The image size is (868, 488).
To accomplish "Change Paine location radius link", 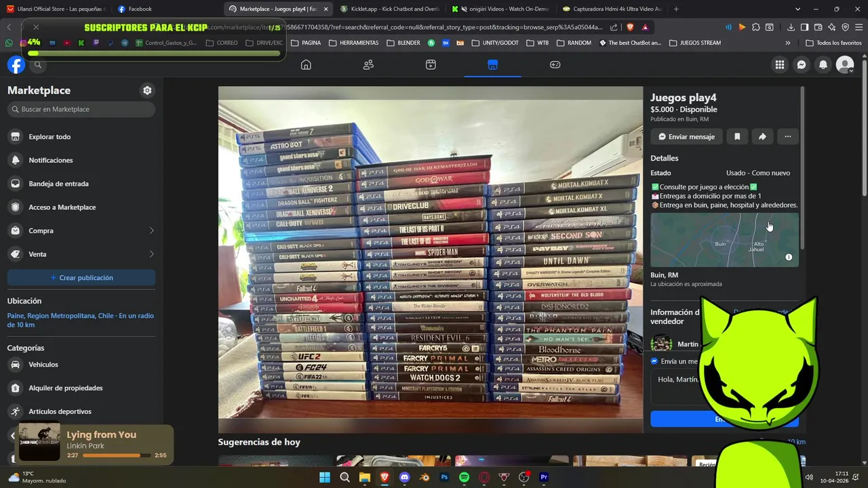I will pyautogui.click(x=81, y=320).
